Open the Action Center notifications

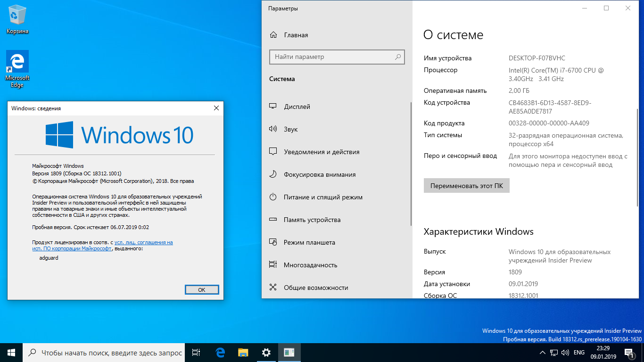click(x=628, y=353)
